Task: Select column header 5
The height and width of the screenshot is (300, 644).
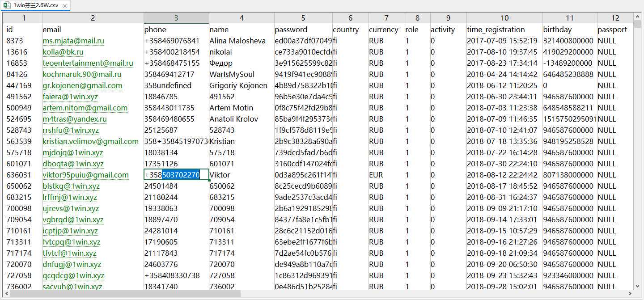Action: (x=303, y=18)
